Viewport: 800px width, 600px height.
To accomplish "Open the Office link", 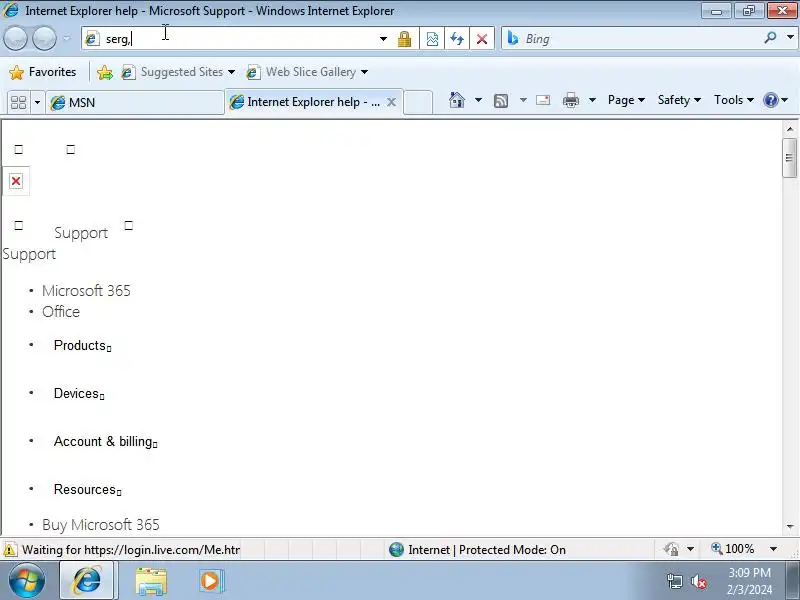I will pos(61,312).
